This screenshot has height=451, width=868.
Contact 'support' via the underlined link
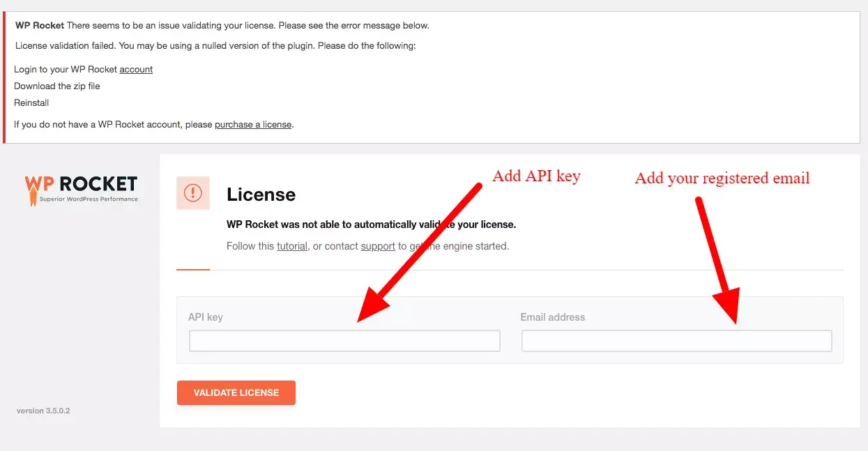pyautogui.click(x=378, y=245)
